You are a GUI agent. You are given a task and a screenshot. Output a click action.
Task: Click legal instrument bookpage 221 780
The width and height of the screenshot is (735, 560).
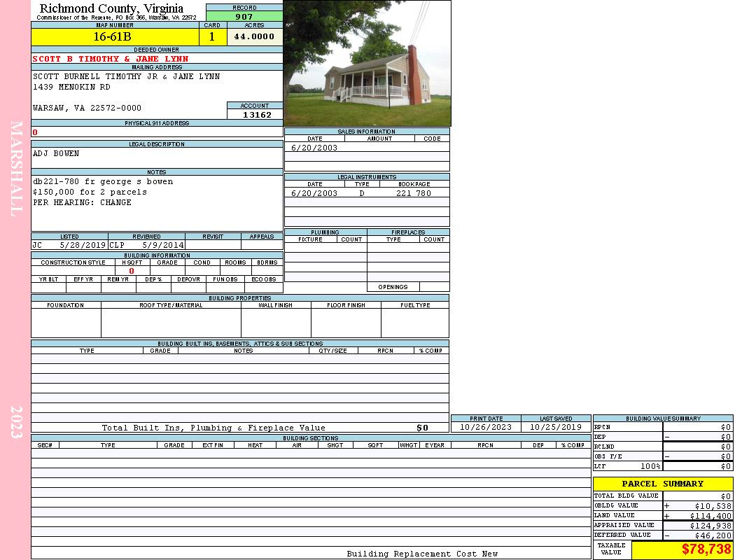[x=414, y=193]
